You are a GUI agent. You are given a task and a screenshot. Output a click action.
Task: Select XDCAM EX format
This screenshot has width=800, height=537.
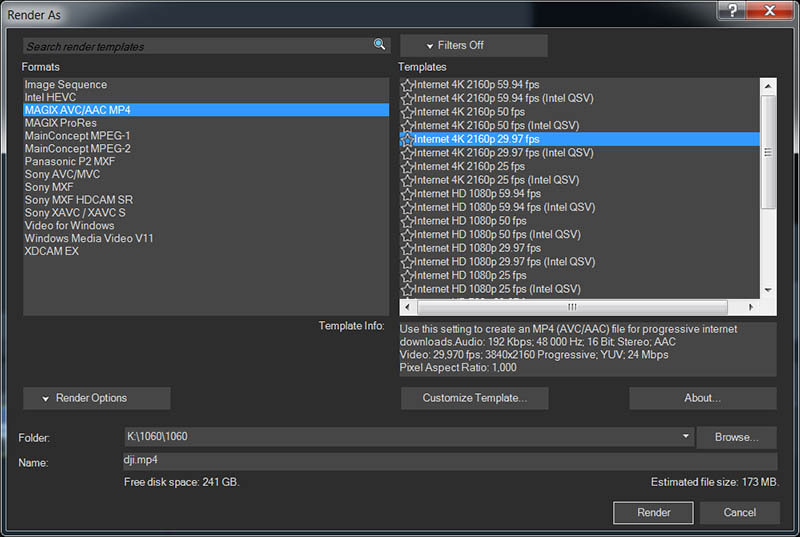point(206,251)
